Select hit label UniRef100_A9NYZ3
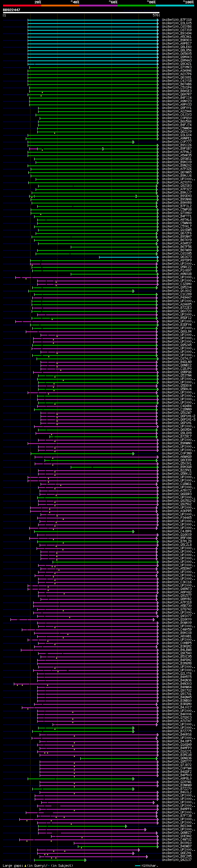197x868 pixels. [x=176, y=101]
